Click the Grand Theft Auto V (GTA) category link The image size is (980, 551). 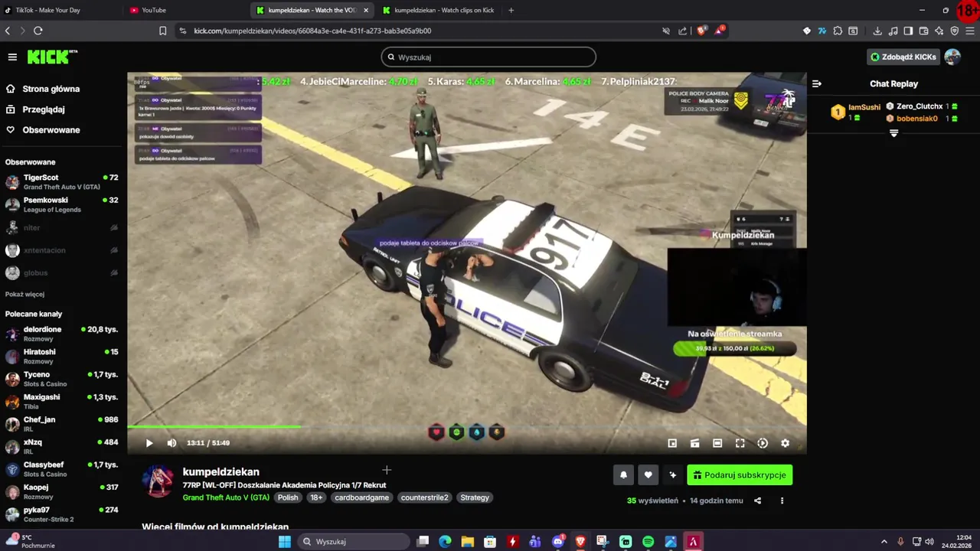[226, 497]
